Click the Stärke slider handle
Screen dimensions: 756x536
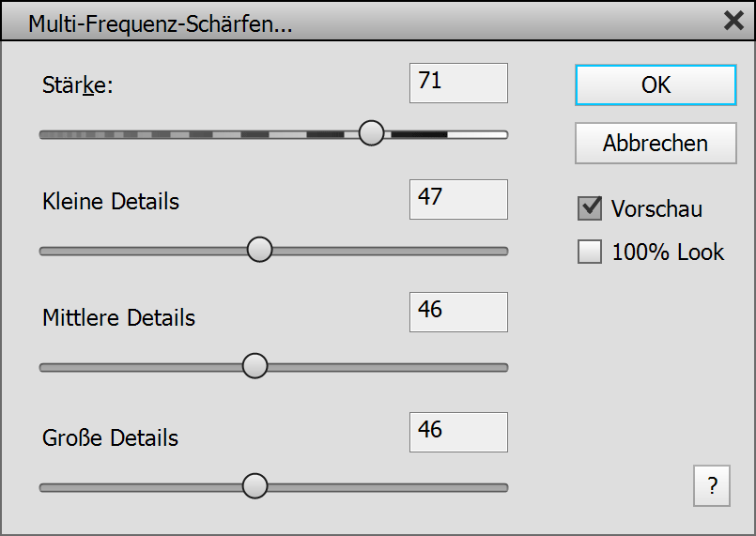coord(372,133)
